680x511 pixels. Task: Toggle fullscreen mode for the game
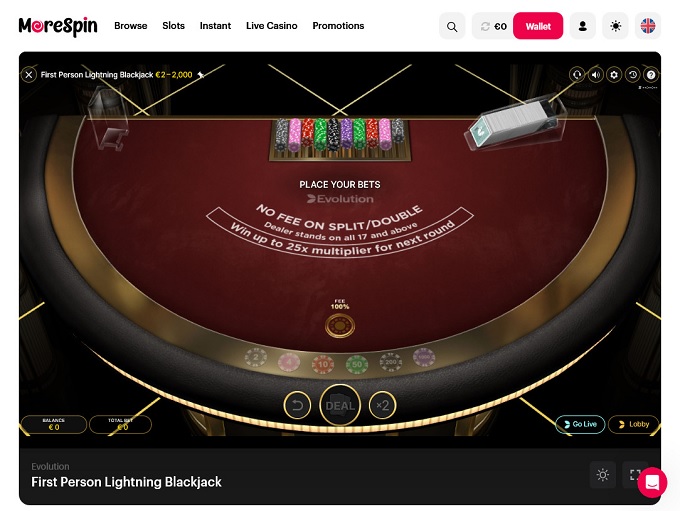[x=635, y=475]
